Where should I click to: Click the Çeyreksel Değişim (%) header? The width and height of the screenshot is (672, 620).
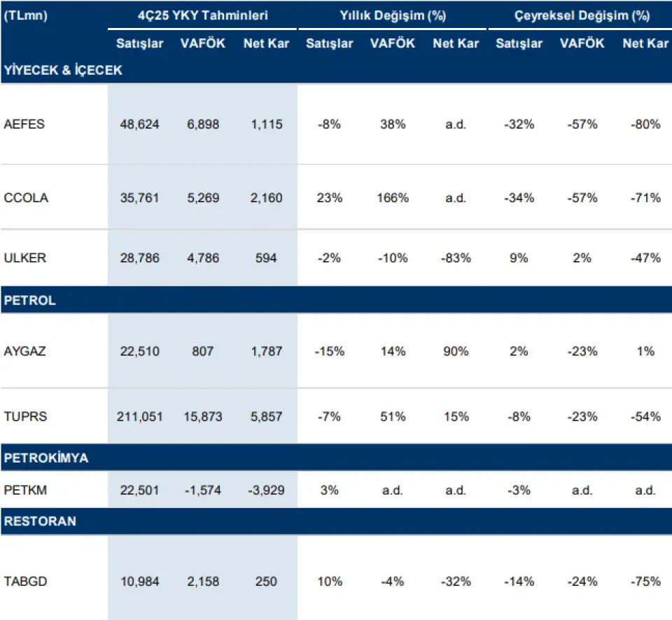(x=582, y=15)
